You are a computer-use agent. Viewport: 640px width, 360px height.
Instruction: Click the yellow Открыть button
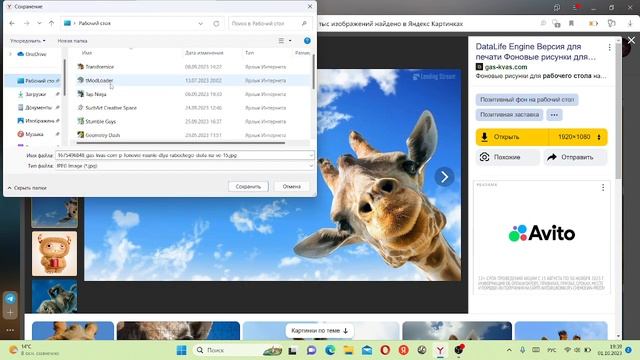(x=512, y=137)
